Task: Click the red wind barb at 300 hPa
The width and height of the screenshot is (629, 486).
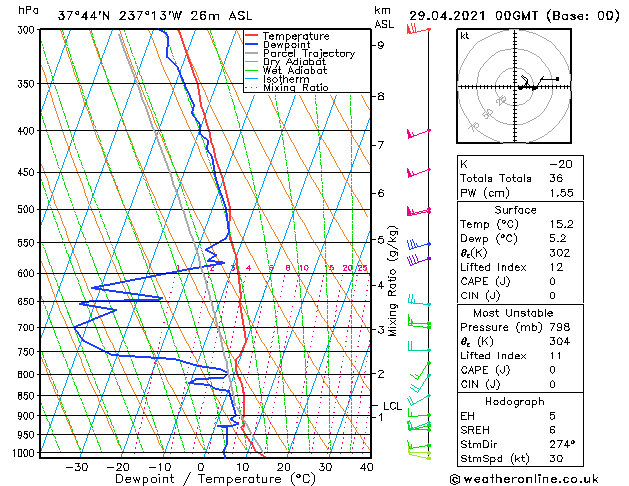Action: (418, 30)
